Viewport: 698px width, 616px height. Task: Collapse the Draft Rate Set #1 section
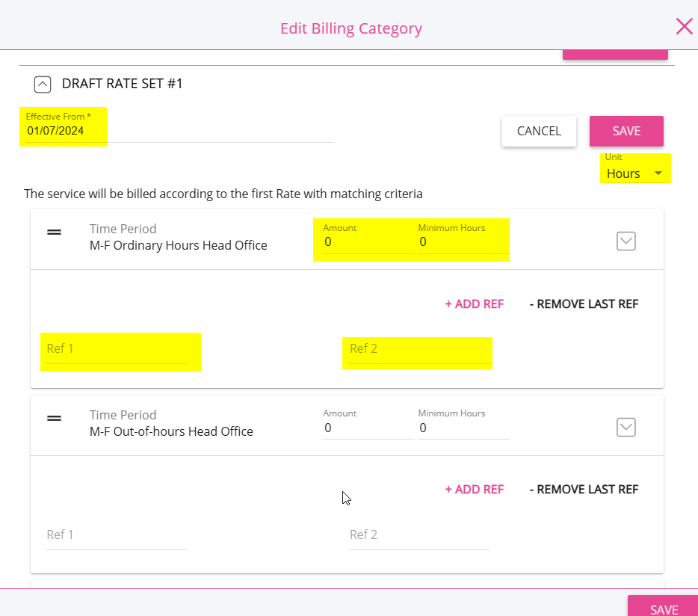click(43, 84)
